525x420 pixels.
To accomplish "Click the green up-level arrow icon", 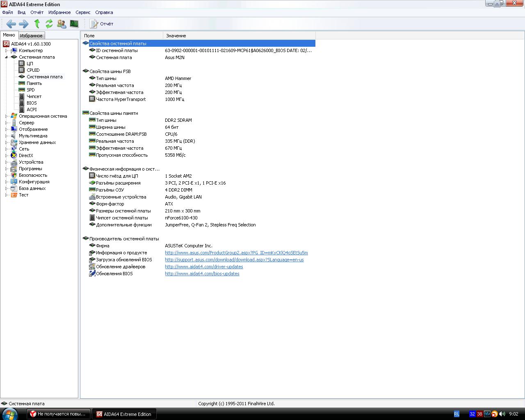I will click(37, 24).
